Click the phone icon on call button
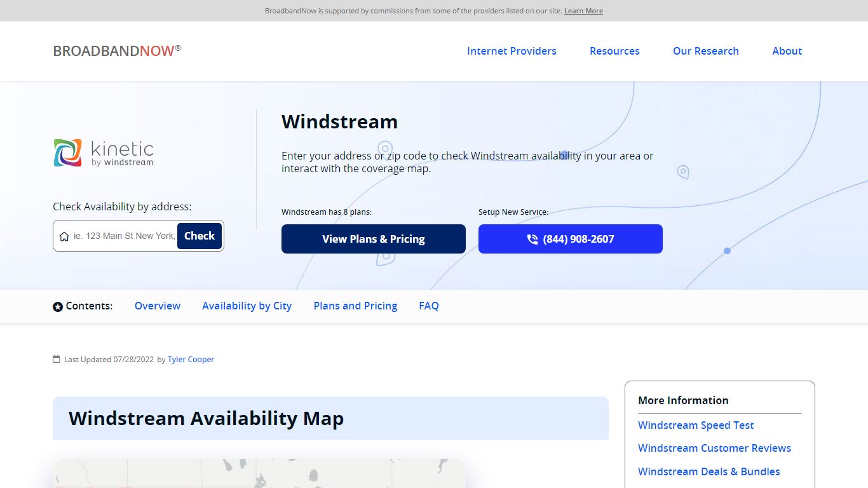The height and width of the screenshot is (488, 868). click(x=532, y=240)
